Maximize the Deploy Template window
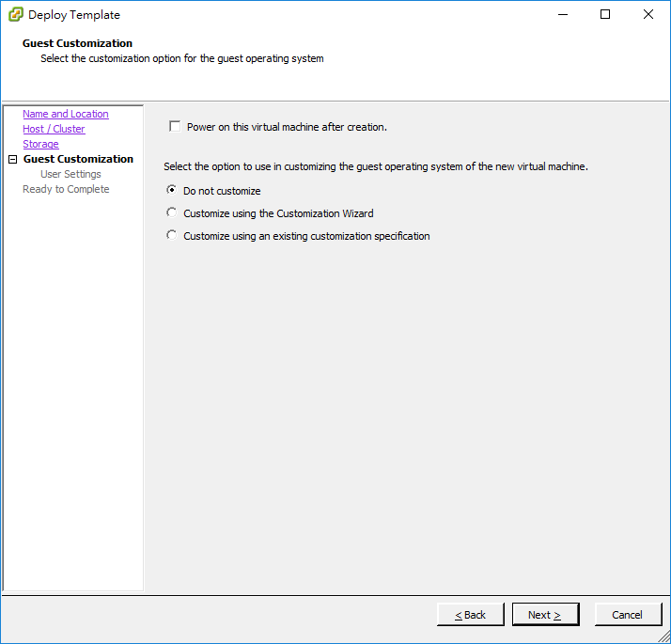The width and height of the screenshot is (671, 644). point(605,14)
